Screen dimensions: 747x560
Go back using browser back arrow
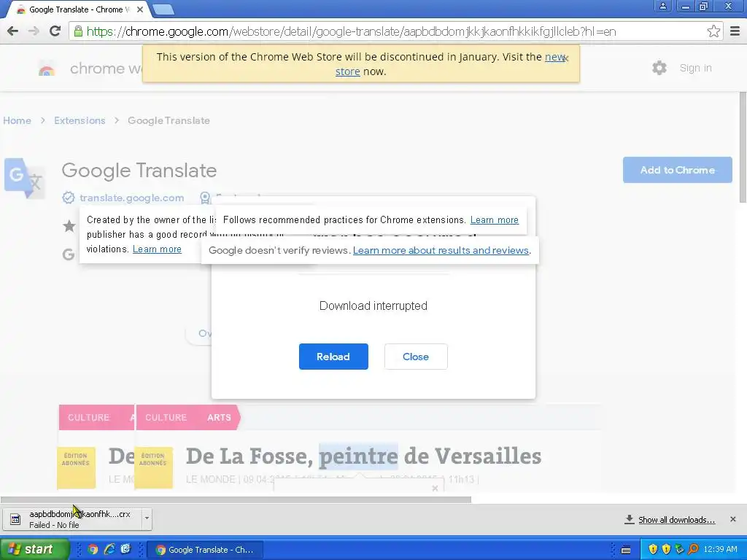(x=13, y=31)
